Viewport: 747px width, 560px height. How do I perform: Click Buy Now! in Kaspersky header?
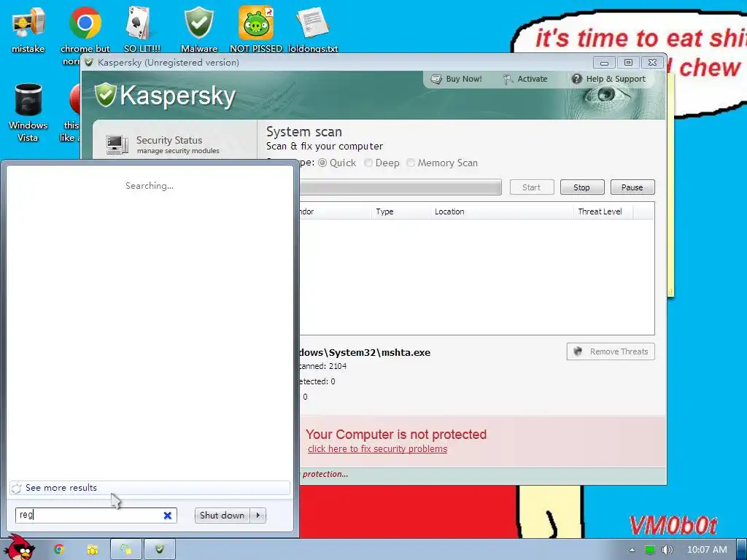click(x=457, y=79)
